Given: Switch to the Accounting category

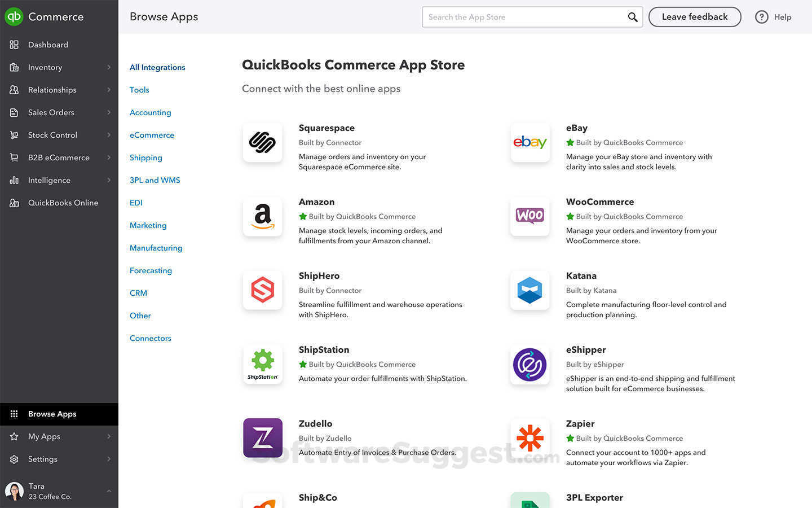Looking at the screenshot, I should pos(150,112).
